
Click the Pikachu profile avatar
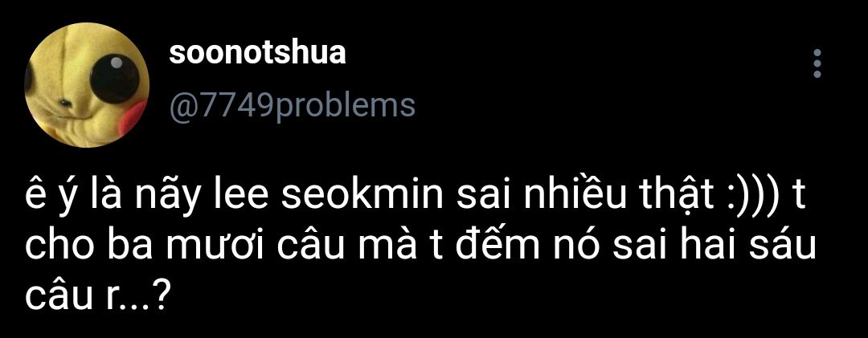(87, 84)
